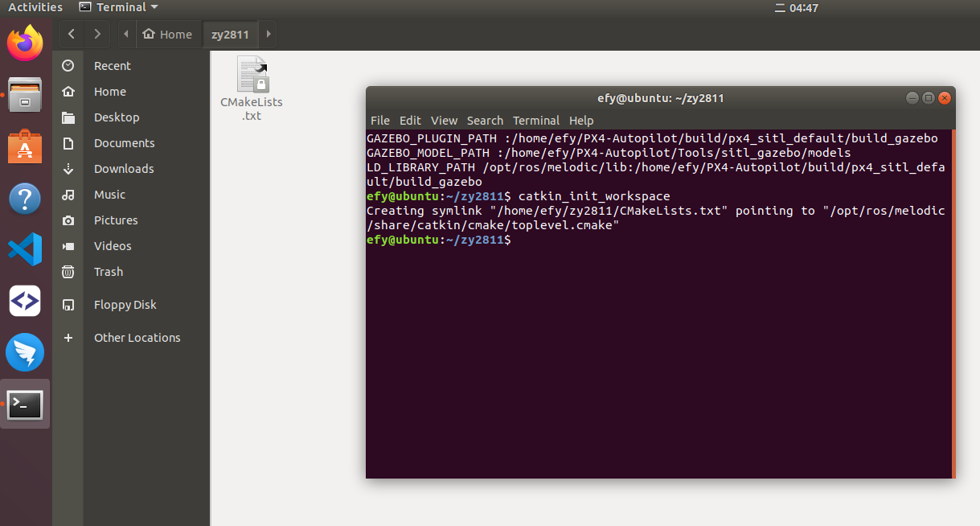
Task: Open Ubuntu Software from dock
Action: coord(25,147)
